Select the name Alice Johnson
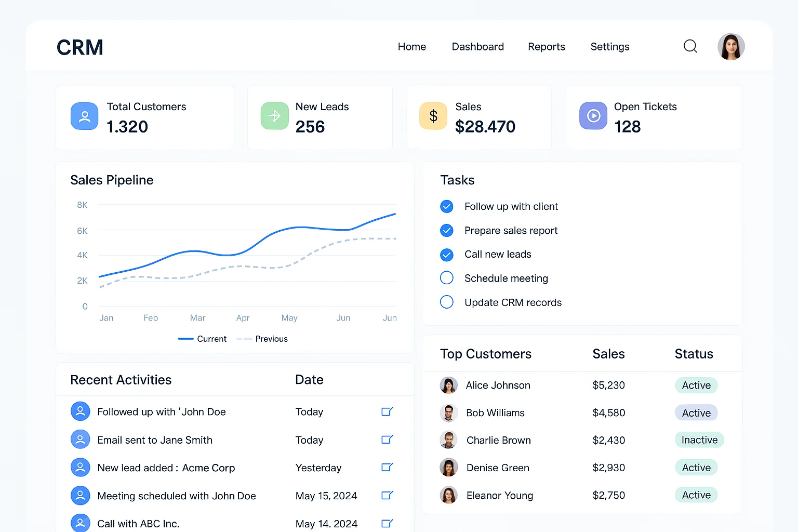Screen dimensions: 798x532 [x=498, y=385]
